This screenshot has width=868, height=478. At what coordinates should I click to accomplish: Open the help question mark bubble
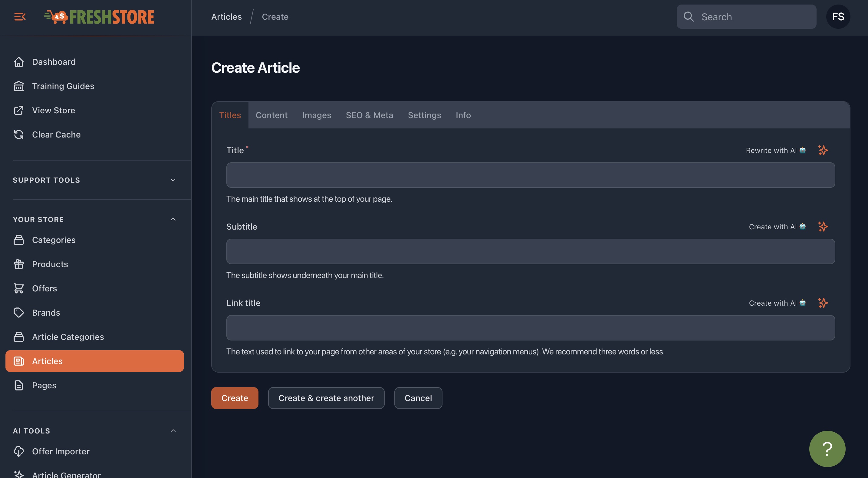pyautogui.click(x=827, y=449)
